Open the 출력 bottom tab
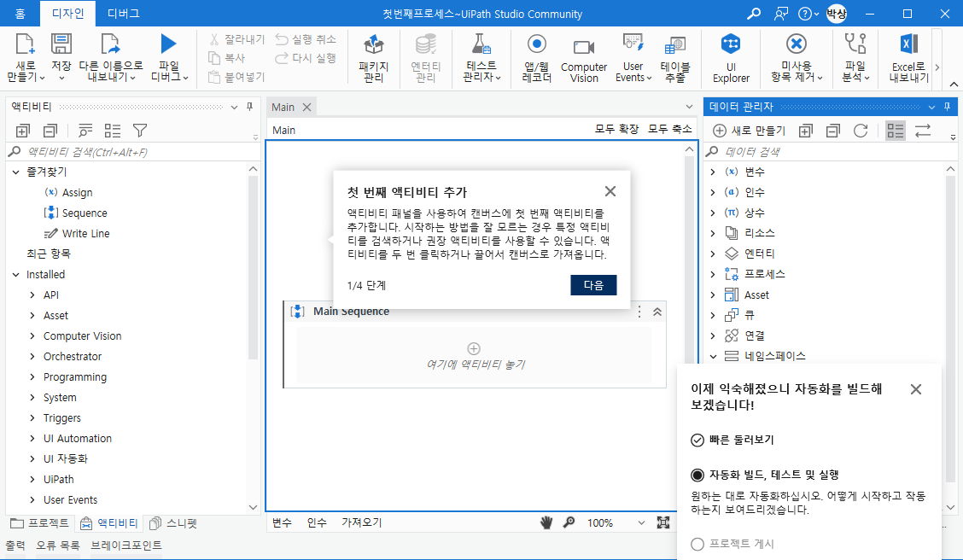Image resolution: width=963 pixels, height=560 pixels. (x=15, y=545)
